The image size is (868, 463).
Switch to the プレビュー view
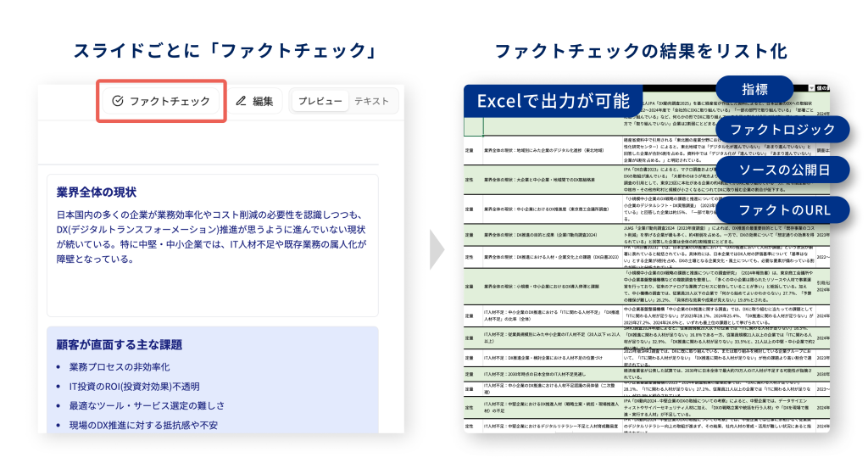click(320, 101)
